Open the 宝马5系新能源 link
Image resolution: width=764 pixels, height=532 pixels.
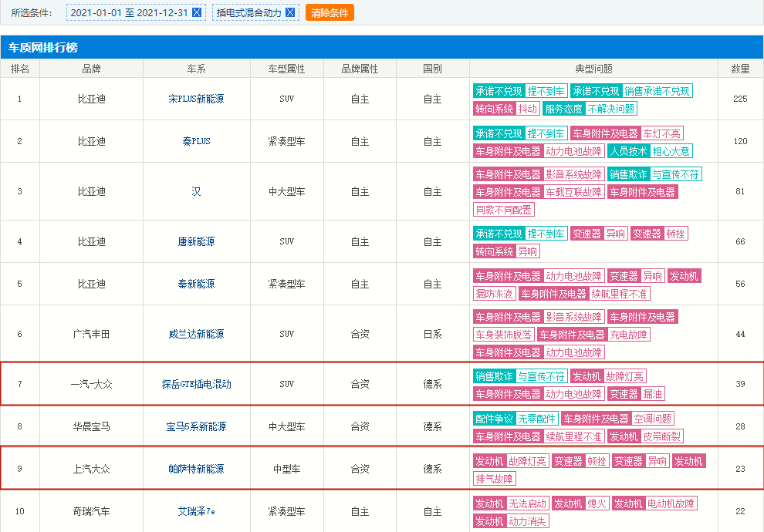pos(196,426)
